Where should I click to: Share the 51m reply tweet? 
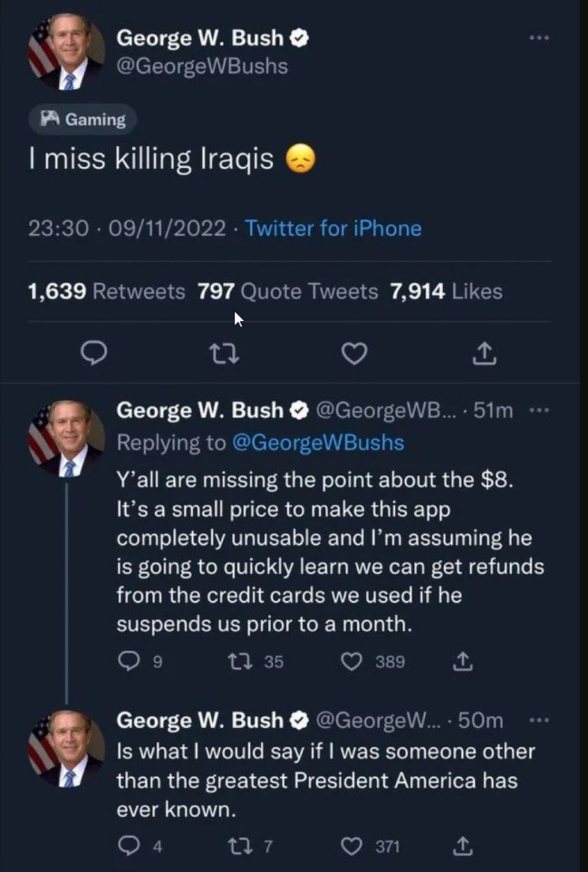coord(463,661)
